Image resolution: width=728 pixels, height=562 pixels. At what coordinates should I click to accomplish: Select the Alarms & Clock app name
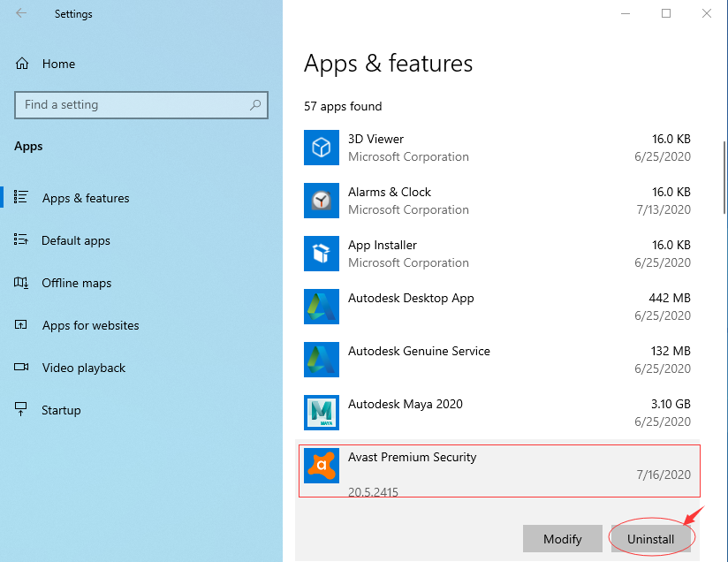pyautogui.click(x=390, y=192)
